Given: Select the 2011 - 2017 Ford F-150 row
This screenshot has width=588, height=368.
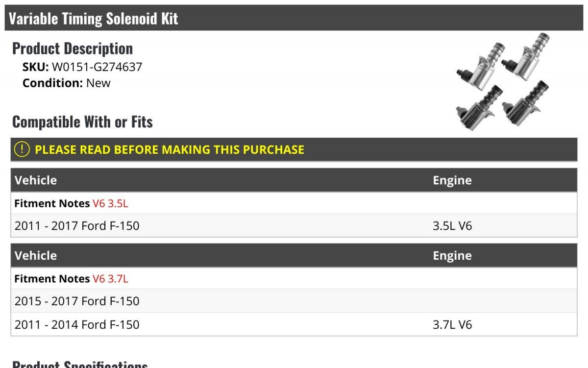Looking at the screenshot, I should [77, 226].
